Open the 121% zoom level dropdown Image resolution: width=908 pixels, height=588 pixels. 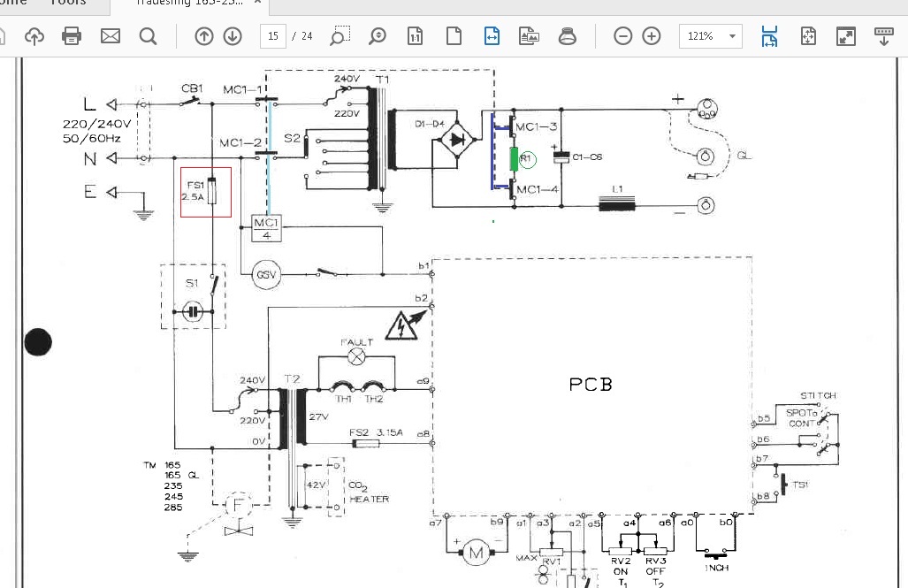(x=732, y=36)
